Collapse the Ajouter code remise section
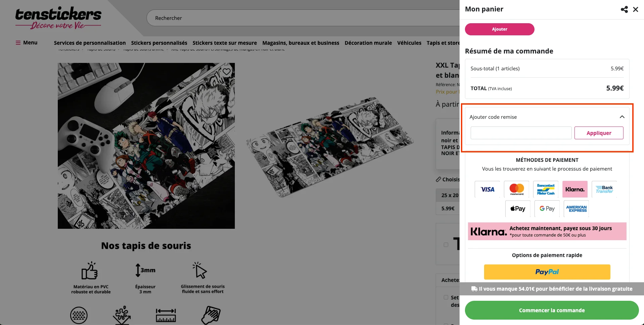 point(622,117)
